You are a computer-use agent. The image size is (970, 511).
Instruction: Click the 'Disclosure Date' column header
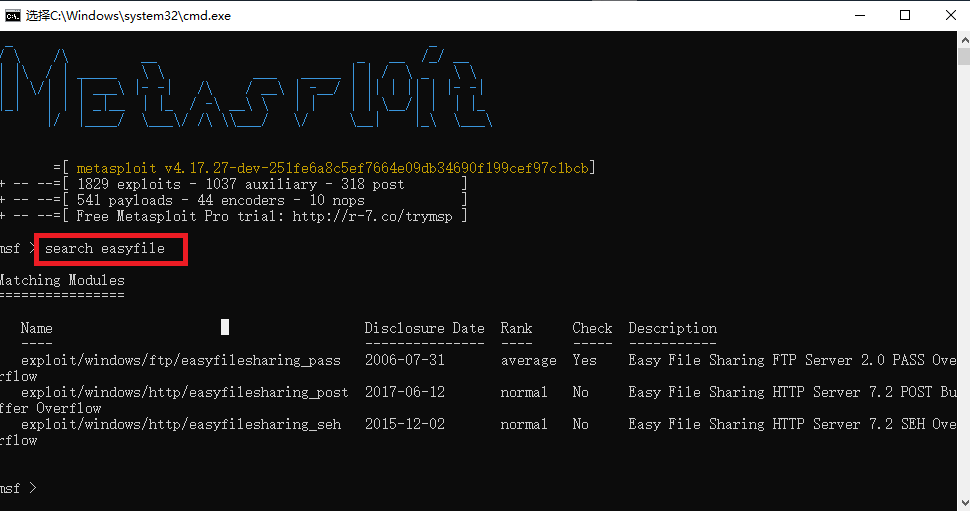point(424,328)
